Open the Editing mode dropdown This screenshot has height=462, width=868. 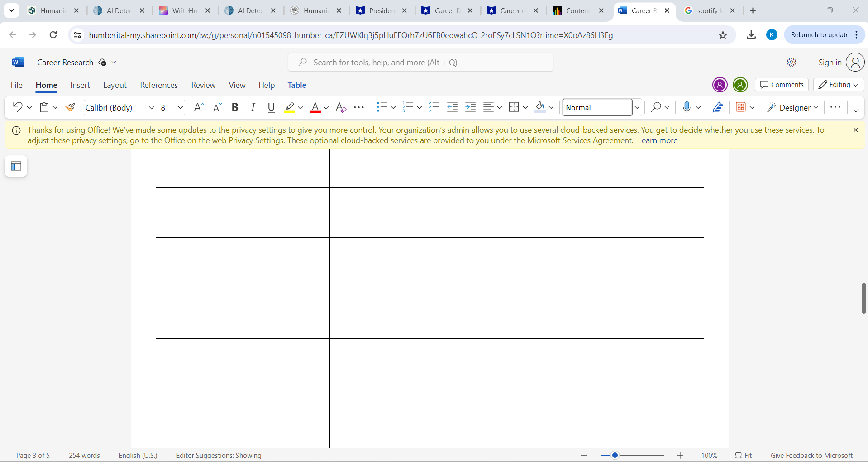839,85
